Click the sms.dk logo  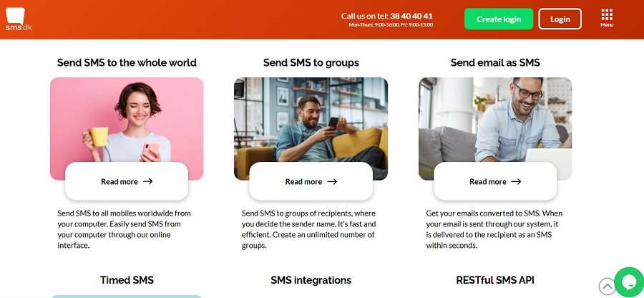pos(19,19)
